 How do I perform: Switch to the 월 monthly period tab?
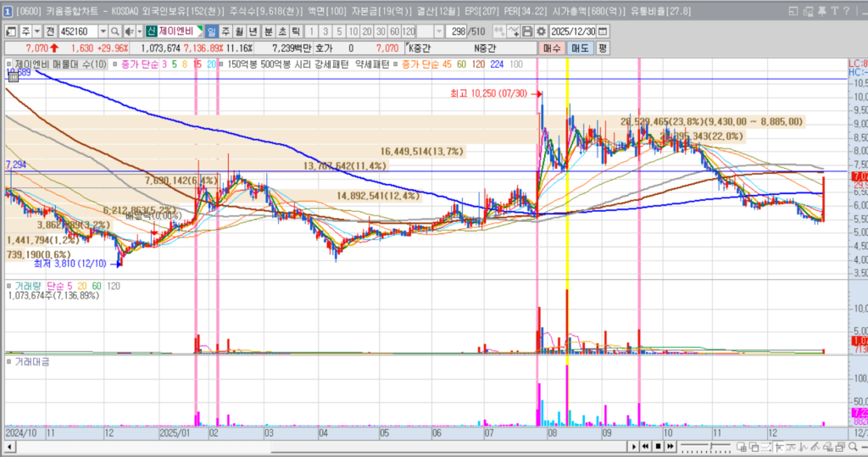[x=240, y=31]
